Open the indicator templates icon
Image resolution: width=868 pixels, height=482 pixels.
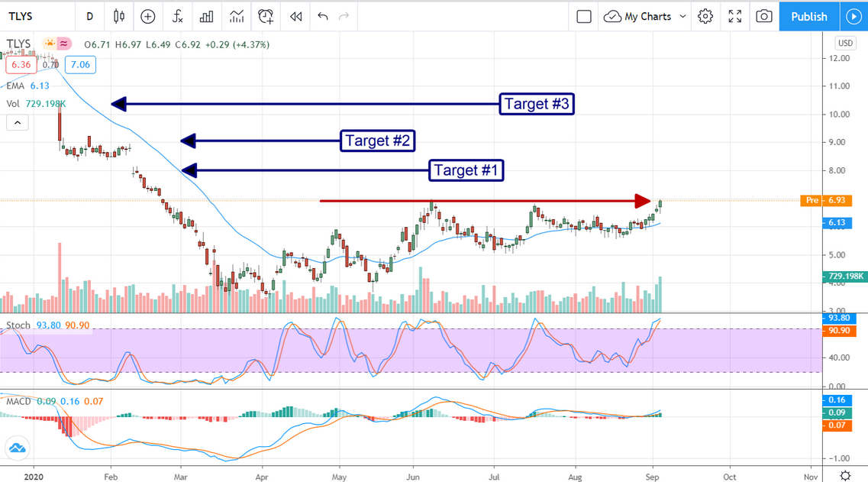click(237, 17)
